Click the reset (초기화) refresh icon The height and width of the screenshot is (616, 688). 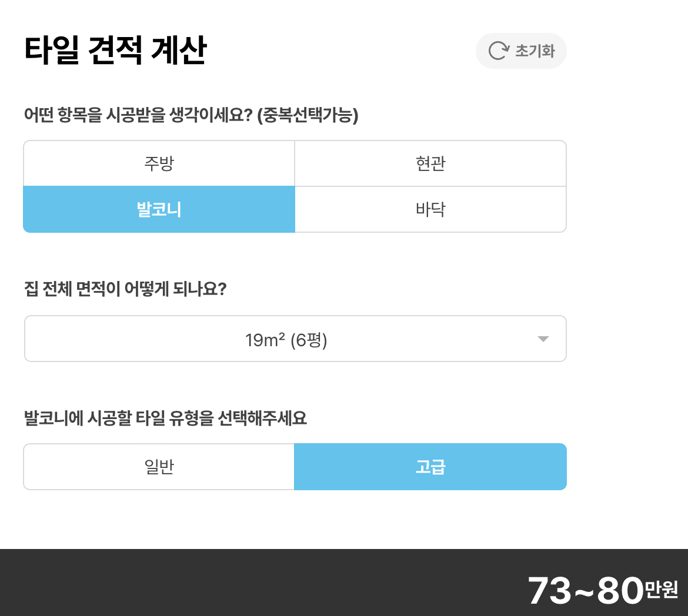(x=499, y=50)
